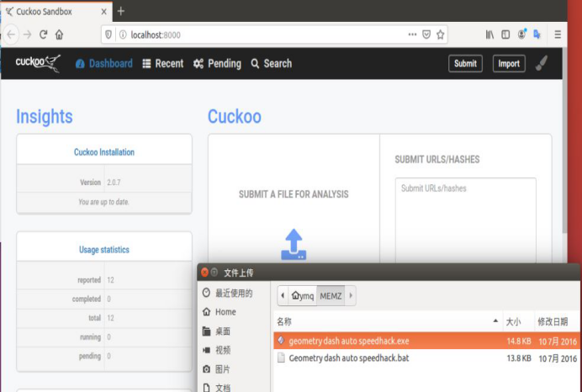This screenshot has width=582, height=392.
Task: Sort files by Name (名称) column
Action: tap(388, 321)
